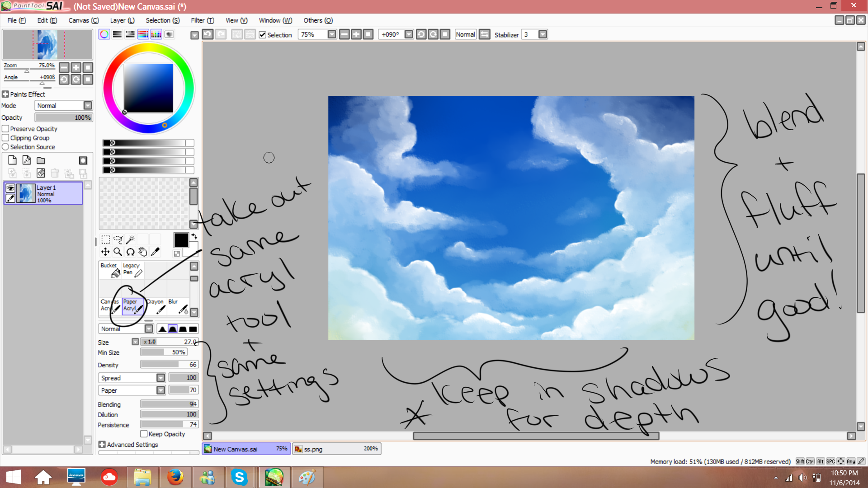Click the Normal view mode button
Screen dimensions: 868x488
[465, 35]
